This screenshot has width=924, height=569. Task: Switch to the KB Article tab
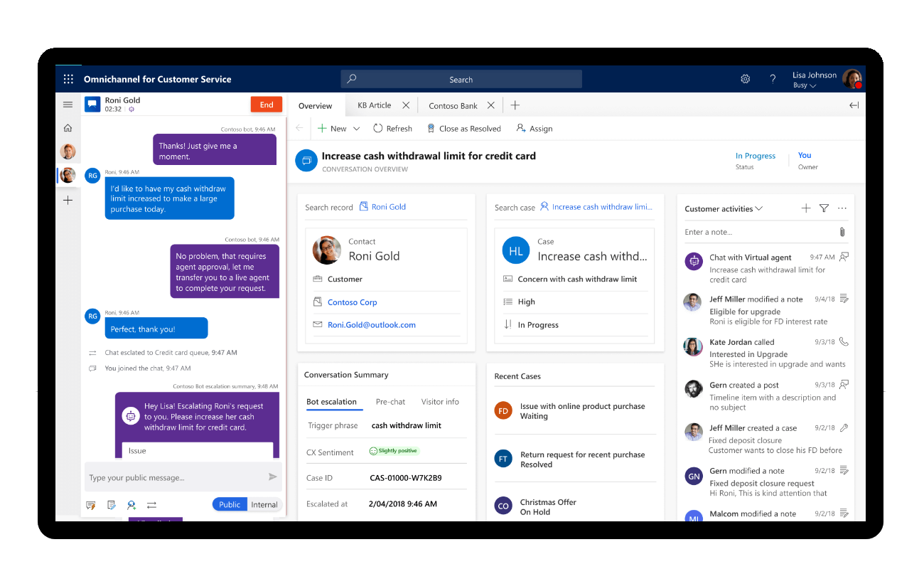click(375, 105)
